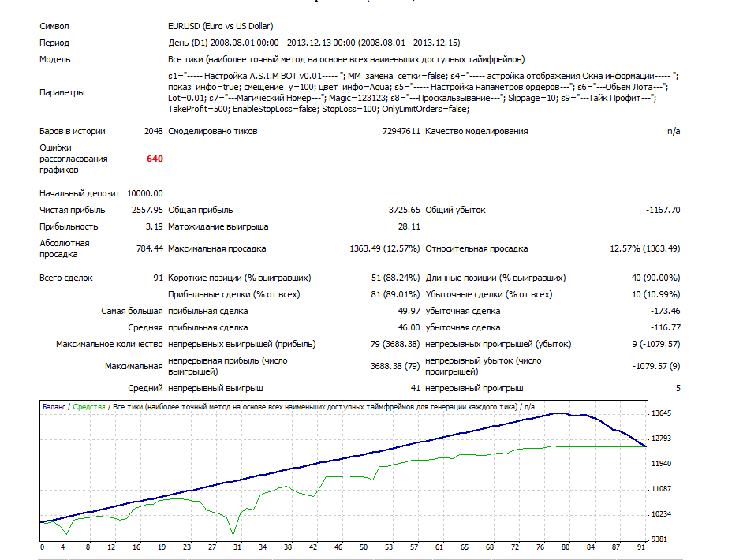Click the red mismatched chart errors value "640"
Screen dimensions: 743x560
coord(155,159)
